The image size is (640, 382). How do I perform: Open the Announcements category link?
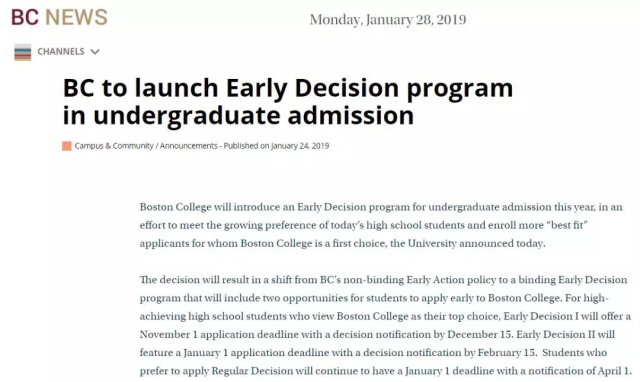coord(189,146)
